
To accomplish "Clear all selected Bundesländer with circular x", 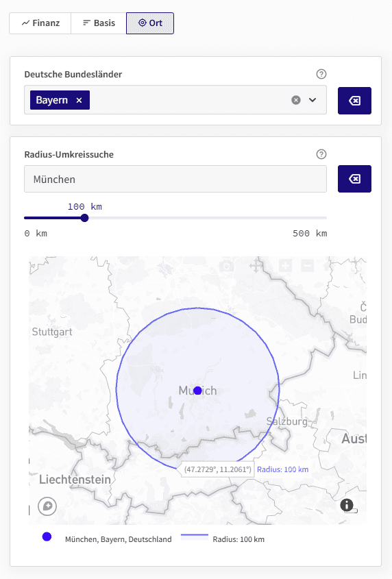I will (x=296, y=100).
